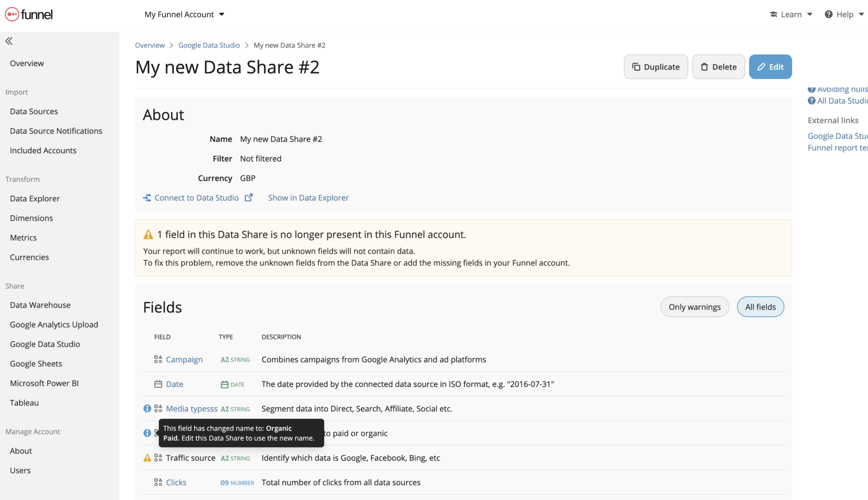Toggle to show Only warnings fields
Image resolution: width=868 pixels, height=500 pixels.
pos(694,306)
